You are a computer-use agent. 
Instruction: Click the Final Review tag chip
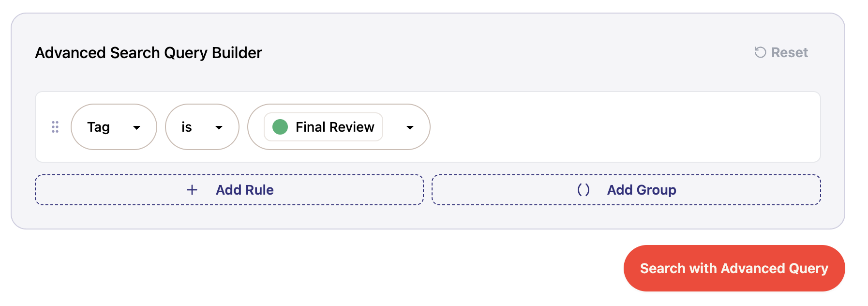[x=323, y=127]
